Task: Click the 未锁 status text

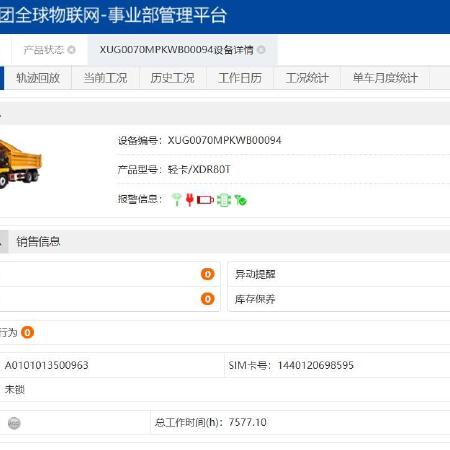Action: click(x=15, y=389)
